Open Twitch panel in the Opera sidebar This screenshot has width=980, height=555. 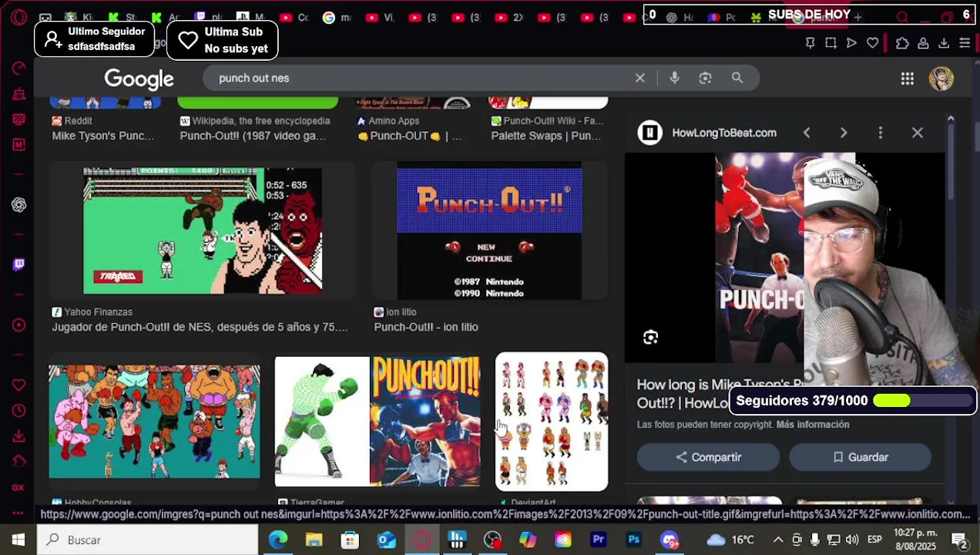coord(19,264)
